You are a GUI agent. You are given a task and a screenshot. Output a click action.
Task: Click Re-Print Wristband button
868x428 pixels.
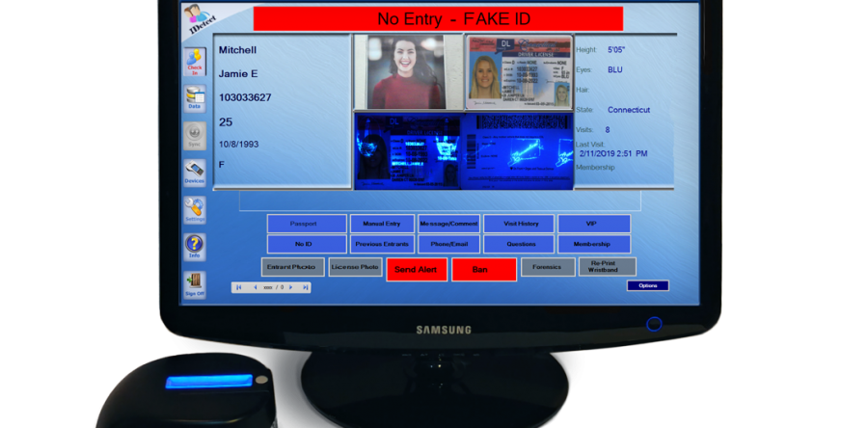point(608,266)
